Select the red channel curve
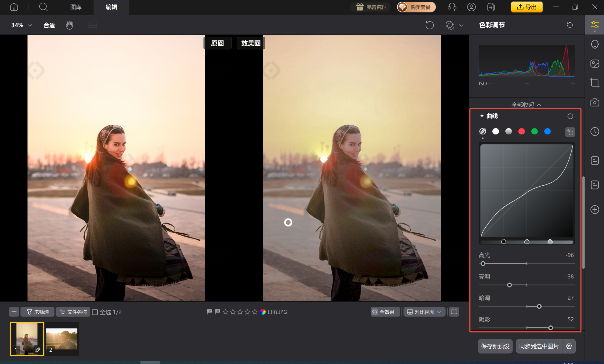The height and width of the screenshot is (364, 604). (521, 131)
